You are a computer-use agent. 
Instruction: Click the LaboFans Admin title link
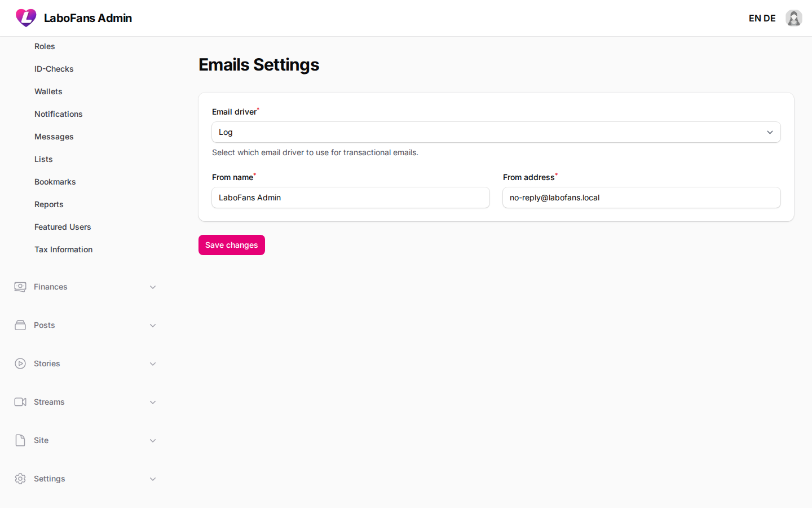click(x=88, y=18)
